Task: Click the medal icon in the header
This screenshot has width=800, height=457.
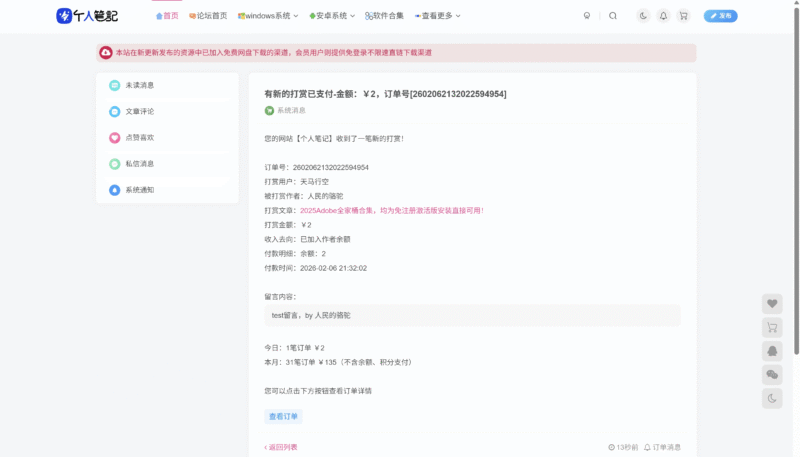Action: pos(587,16)
